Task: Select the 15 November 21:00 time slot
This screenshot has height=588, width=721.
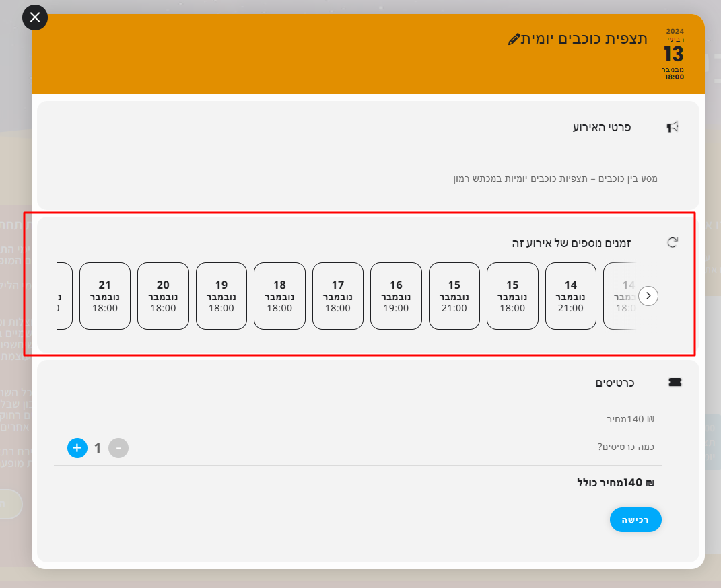Action: tap(454, 296)
